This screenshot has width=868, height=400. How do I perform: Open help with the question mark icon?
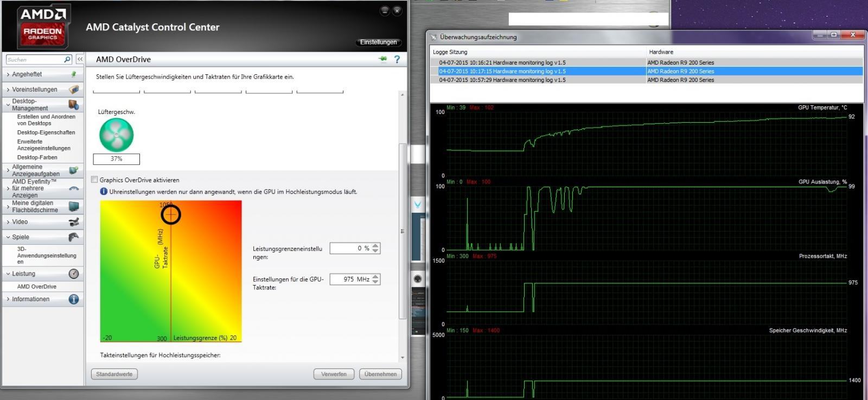click(397, 59)
